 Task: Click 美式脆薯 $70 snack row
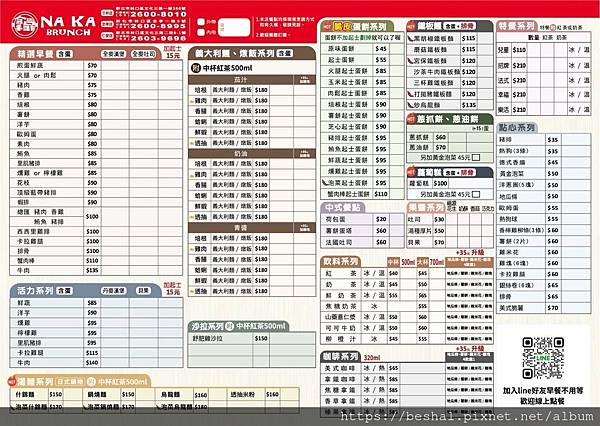tap(543, 308)
